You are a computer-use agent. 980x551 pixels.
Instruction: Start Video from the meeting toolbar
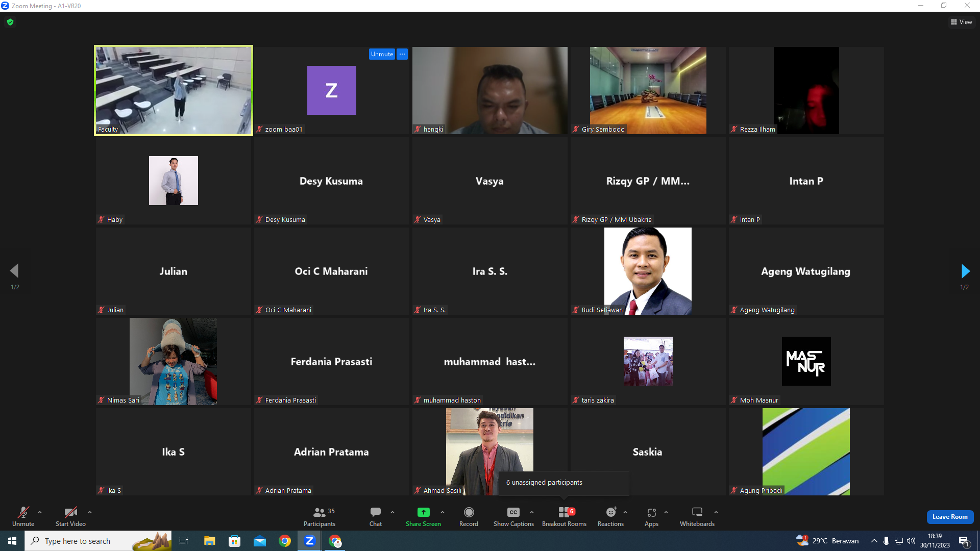pyautogui.click(x=70, y=516)
